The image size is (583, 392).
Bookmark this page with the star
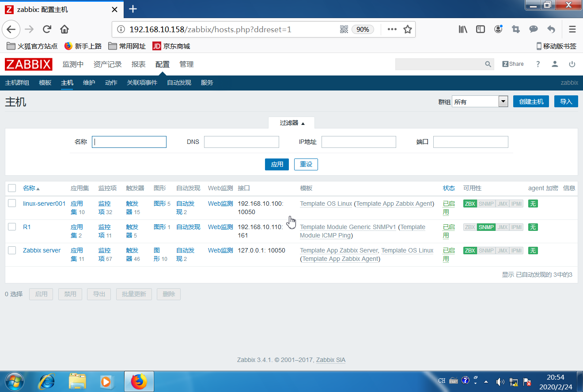coord(408,30)
